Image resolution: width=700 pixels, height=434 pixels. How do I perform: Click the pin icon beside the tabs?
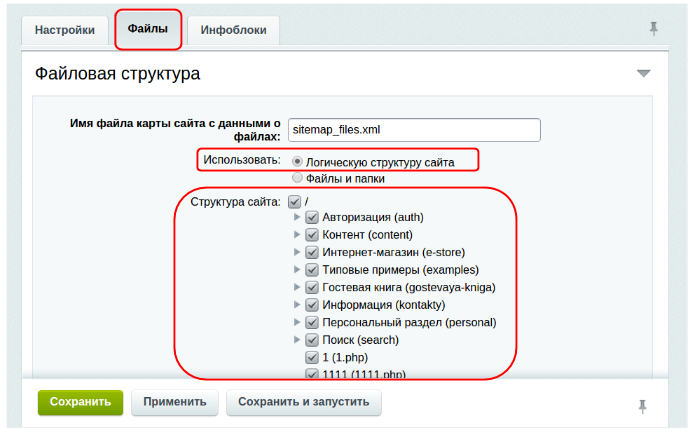[654, 29]
